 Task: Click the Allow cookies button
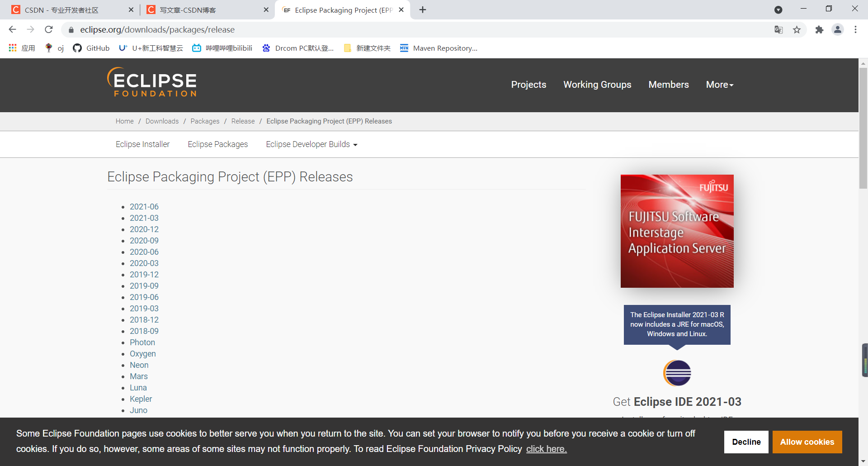coord(807,442)
